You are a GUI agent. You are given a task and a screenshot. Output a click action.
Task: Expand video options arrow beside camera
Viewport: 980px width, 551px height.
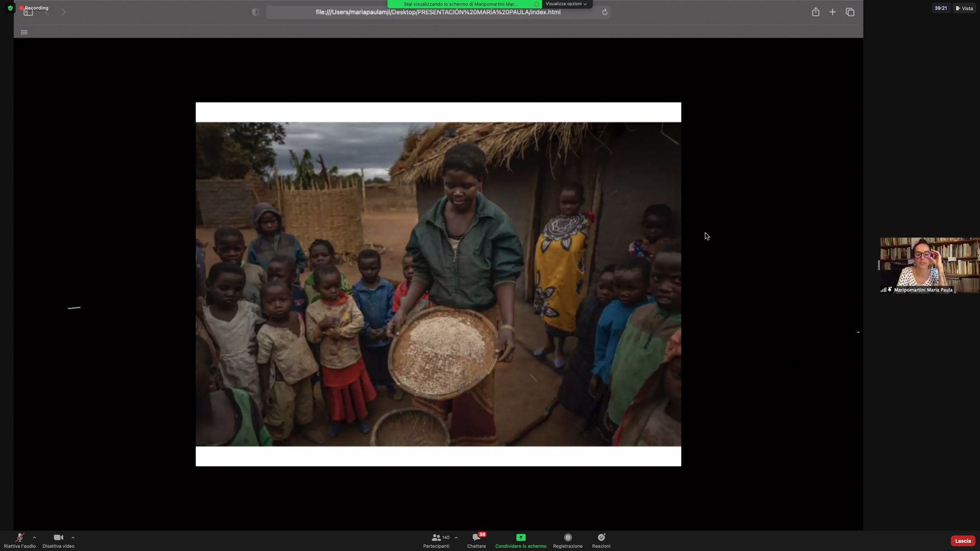tap(73, 537)
